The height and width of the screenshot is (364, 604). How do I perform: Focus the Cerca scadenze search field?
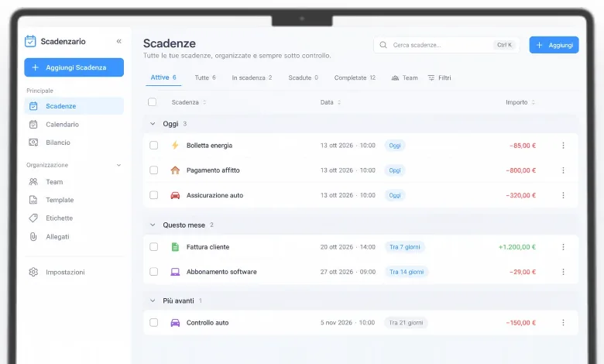[x=446, y=45]
